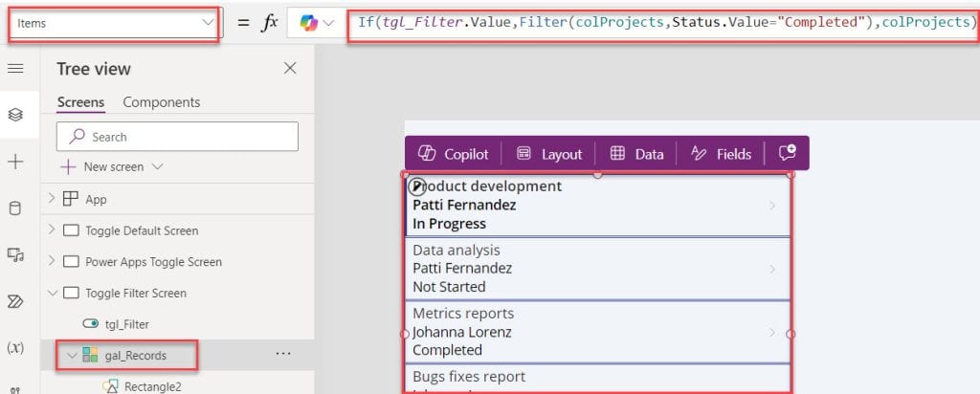Click the Metrics reports title
The width and height of the screenshot is (980, 394).
point(463,313)
